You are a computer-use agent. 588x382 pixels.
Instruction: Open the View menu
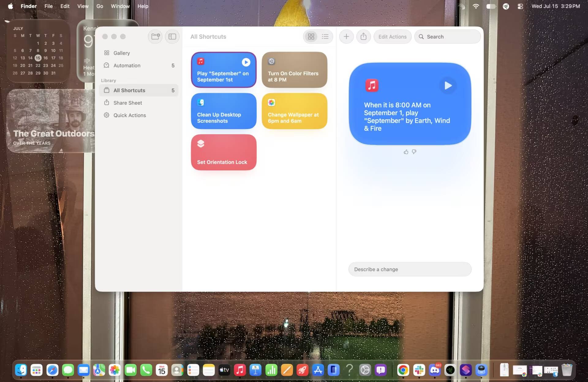(83, 6)
